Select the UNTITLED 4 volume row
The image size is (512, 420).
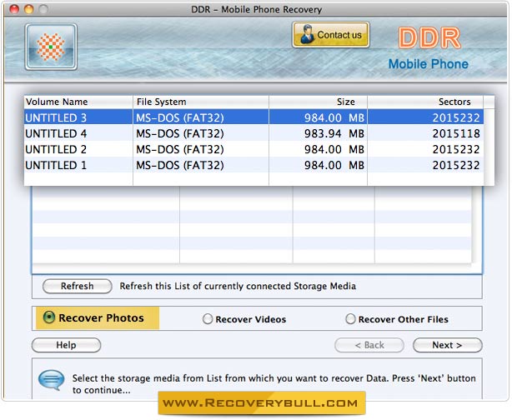click(x=253, y=133)
